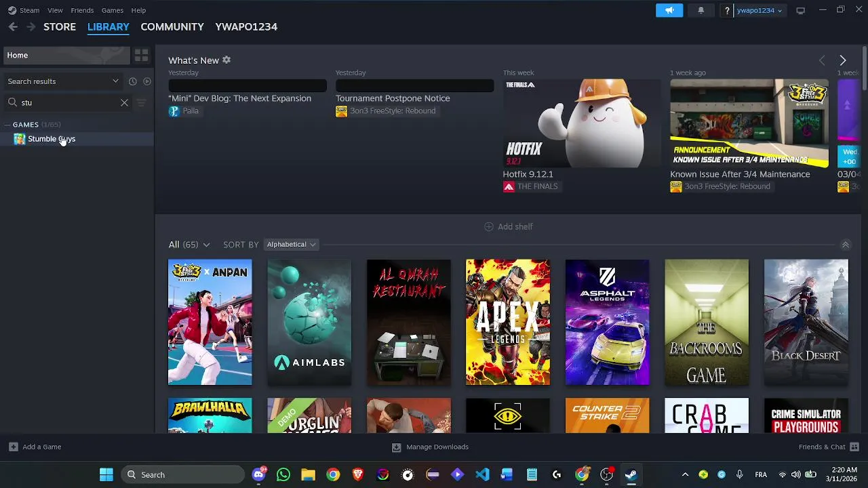Image resolution: width=868 pixels, height=488 pixels.
Task: Open Crime Simulator Playgrounds cover
Action: (806, 415)
